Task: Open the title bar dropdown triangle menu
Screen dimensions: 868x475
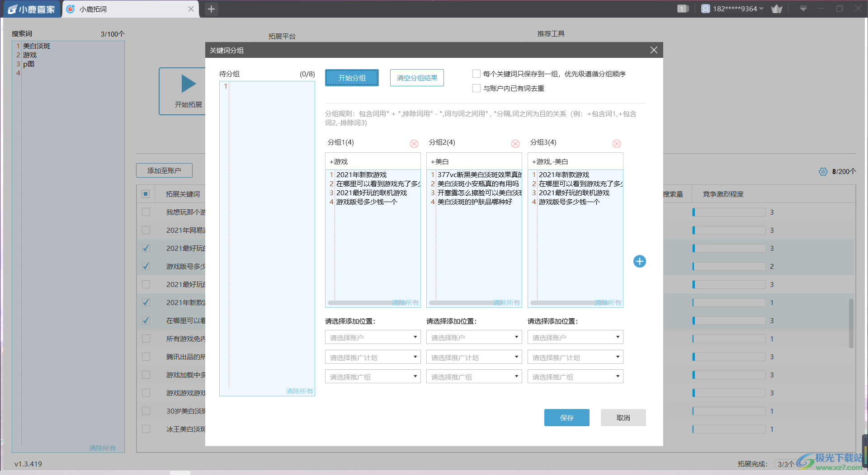Action: (803, 9)
